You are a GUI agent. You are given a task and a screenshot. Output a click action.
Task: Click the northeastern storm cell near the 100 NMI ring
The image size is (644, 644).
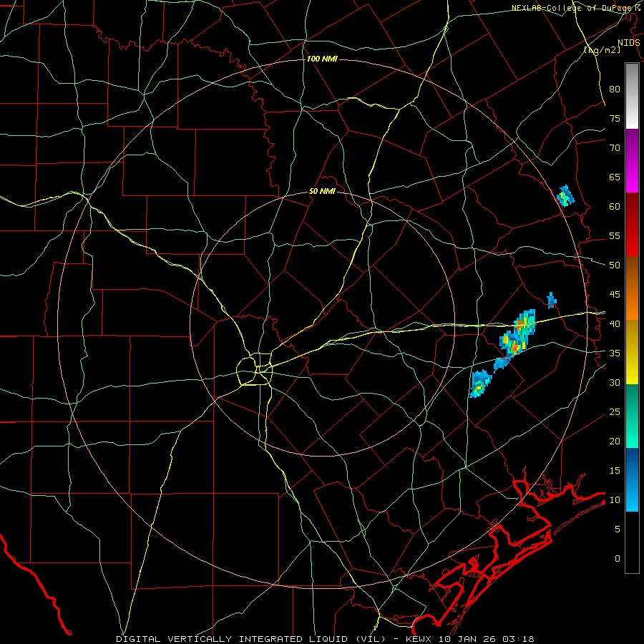565,196
